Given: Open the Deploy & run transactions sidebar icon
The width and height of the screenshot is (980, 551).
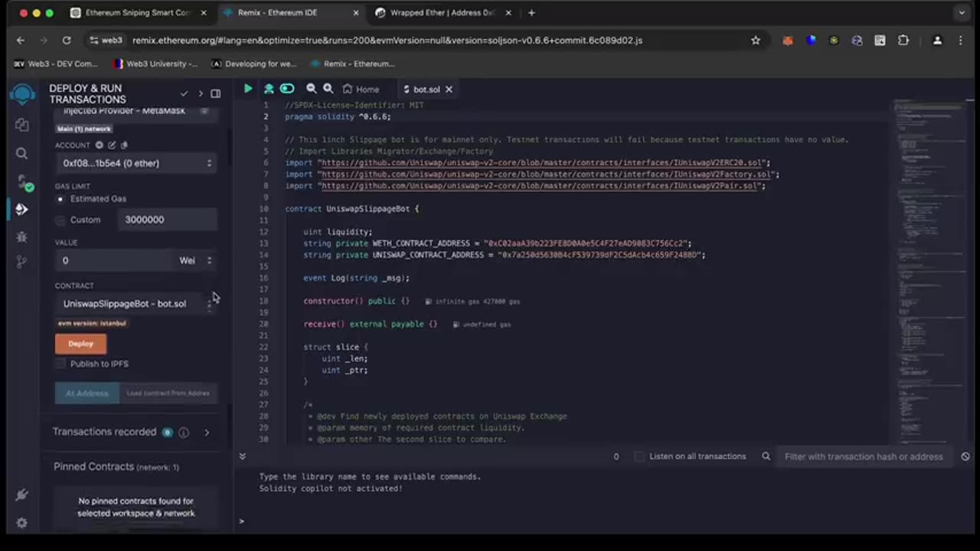Looking at the screenshot, I should 22,209.
